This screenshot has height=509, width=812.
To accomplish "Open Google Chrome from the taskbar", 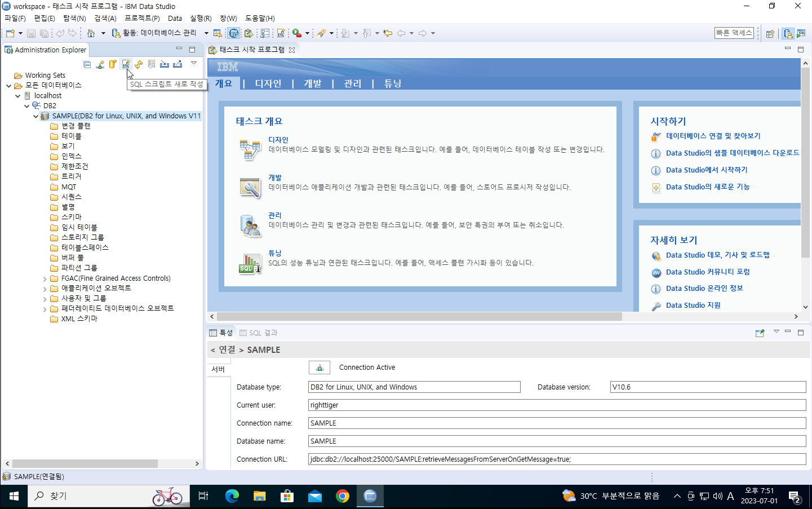I will [343, 496].
